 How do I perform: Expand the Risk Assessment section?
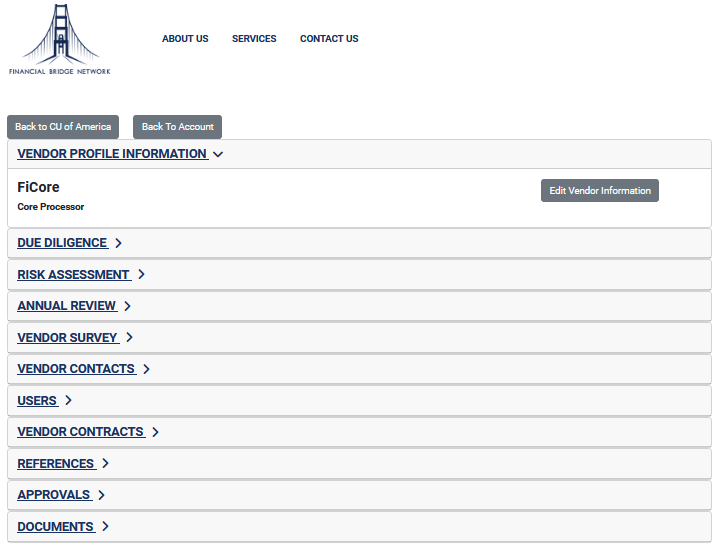pyautogui.click(x=74, y=275)
